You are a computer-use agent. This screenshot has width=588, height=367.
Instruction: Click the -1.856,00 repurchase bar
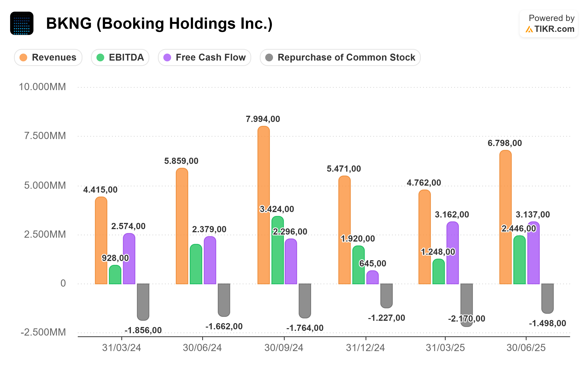coord(143,302)
